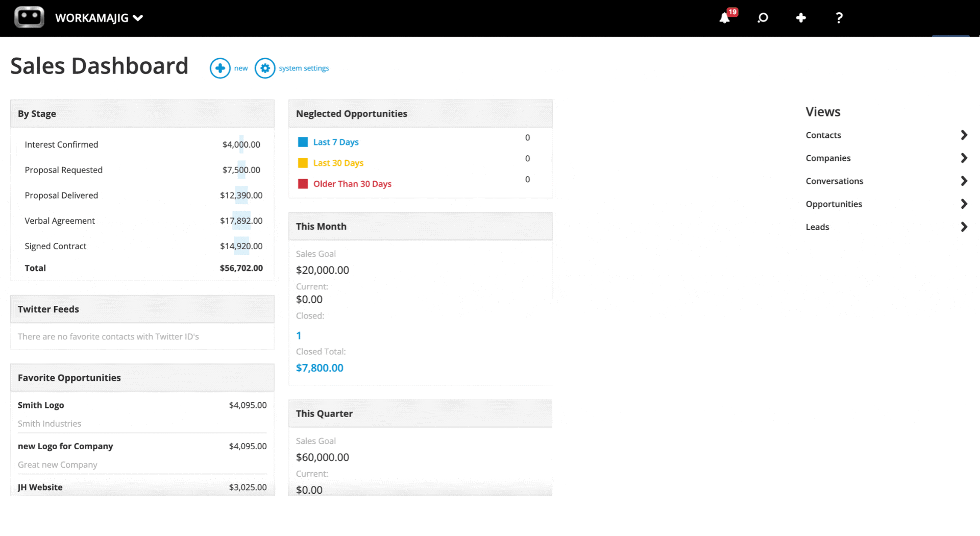This screenshot has width=980, height=536.
Task: Click the search magnifier icon in top bar
Action: point(763,18)
